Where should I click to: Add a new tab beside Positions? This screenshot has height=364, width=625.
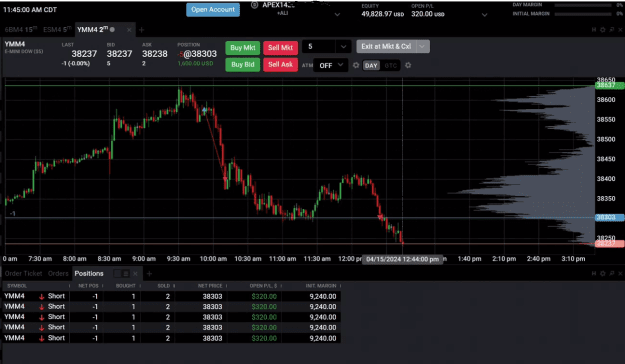coord(149,273)
